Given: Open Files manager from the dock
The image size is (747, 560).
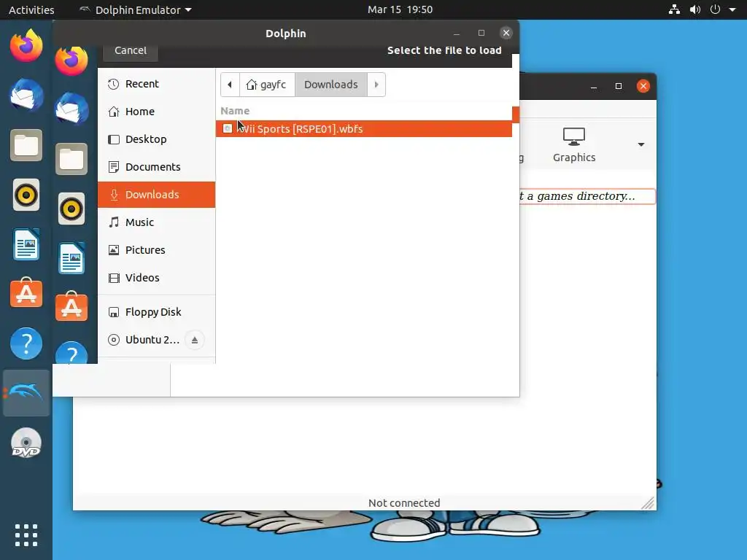Looking at the screenshot, I should (x=26, y=145).
